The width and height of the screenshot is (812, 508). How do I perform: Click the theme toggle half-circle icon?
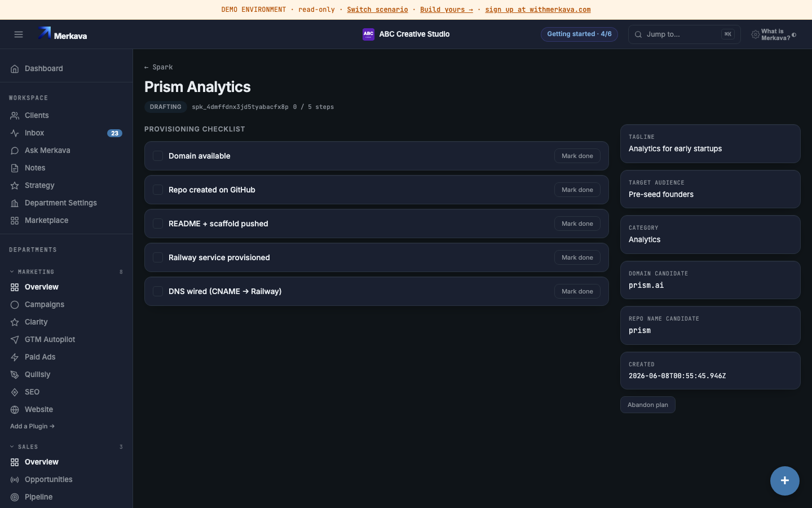[x=794, y=35]
